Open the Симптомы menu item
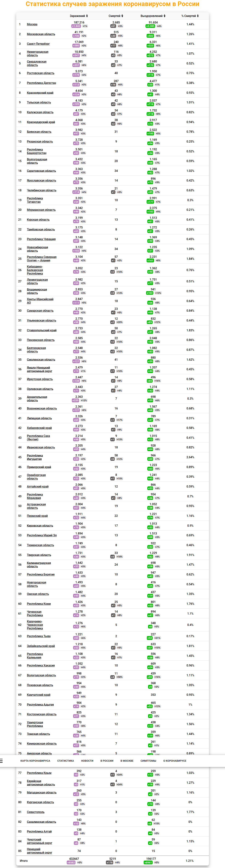The height and width of the screenshot is (868, 225). (x=148, y=761)
